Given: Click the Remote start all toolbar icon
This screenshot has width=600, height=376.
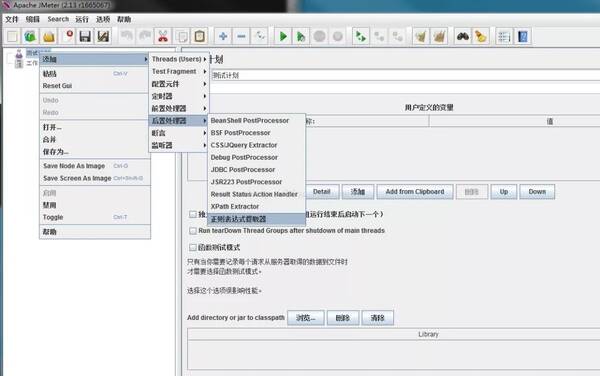Looking at the screenshot, I should click(x=360, y=36).
